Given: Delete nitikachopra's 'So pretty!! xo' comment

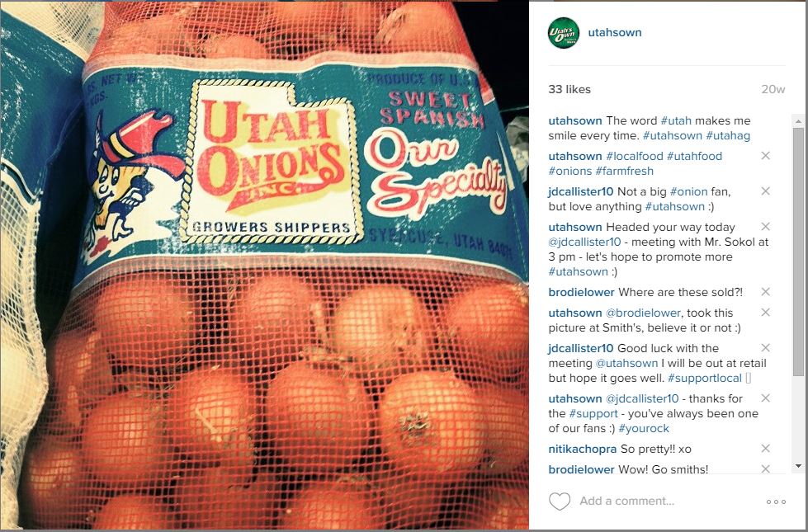Looking at the screenshot, I should coord(766,449).
